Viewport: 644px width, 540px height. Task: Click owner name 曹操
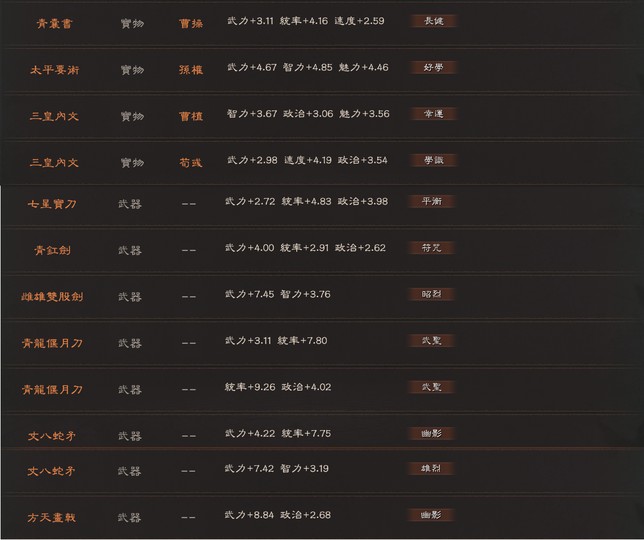191,23
